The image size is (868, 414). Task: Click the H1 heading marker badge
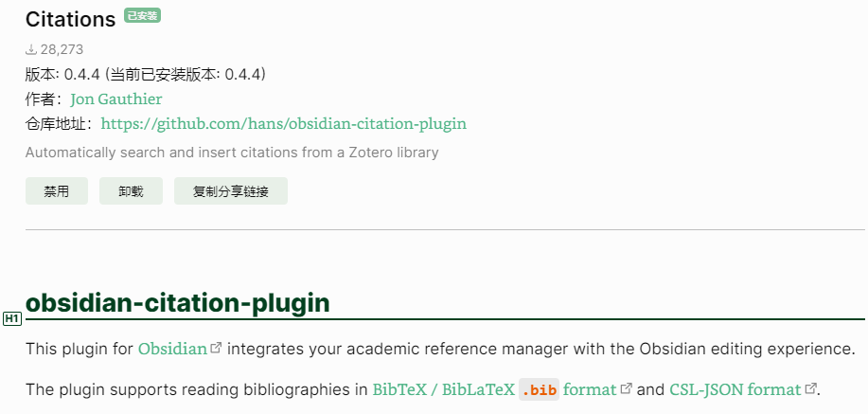tap(12, 318)
